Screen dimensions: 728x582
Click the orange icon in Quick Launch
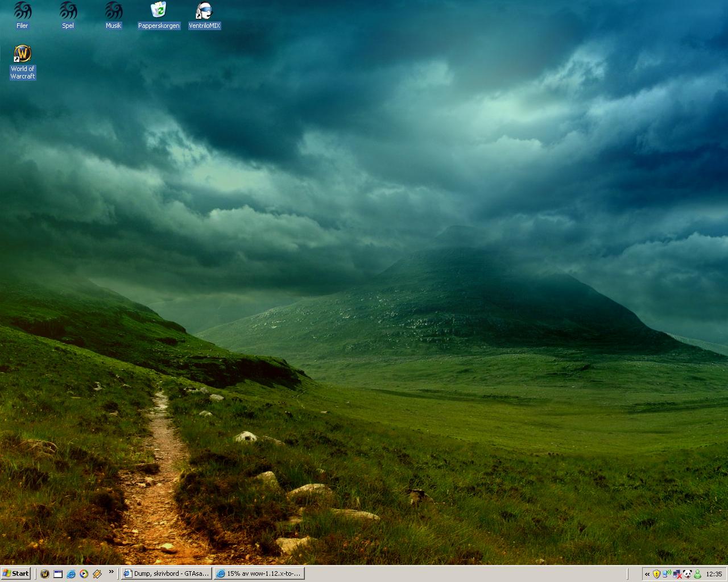(97, 574)
